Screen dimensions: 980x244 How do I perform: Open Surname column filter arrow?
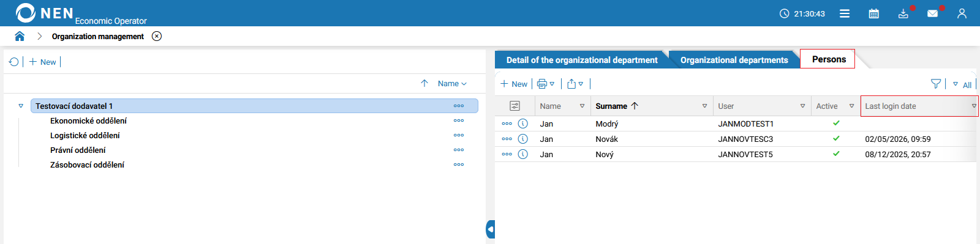coord(704,106)
